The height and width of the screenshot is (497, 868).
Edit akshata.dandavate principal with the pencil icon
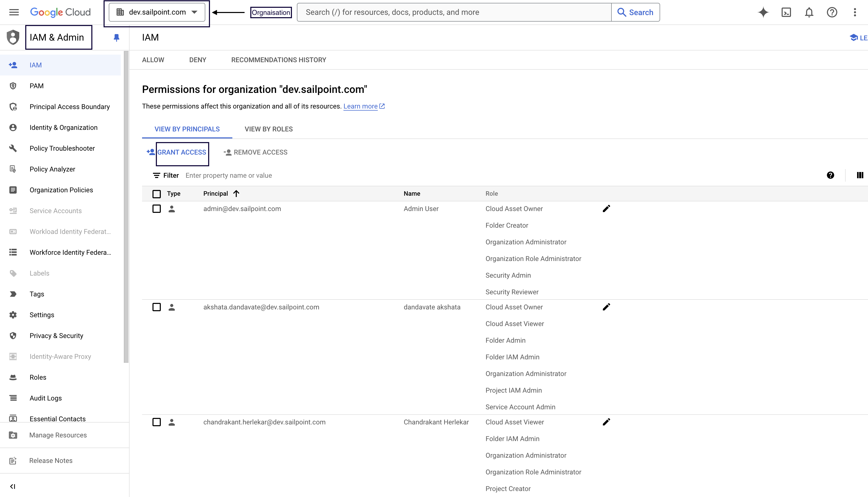pyautogui.click(x=606, y=307)
